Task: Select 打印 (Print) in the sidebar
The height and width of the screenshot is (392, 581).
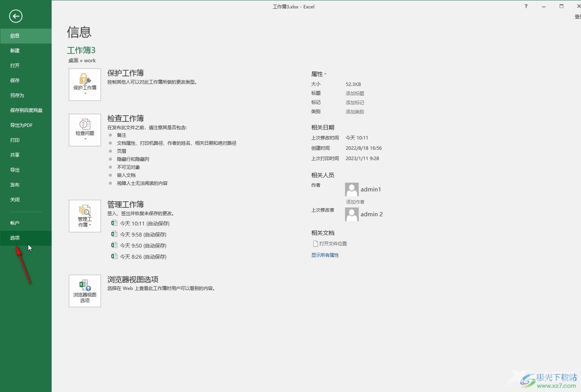Action: [x=26, y=140]
